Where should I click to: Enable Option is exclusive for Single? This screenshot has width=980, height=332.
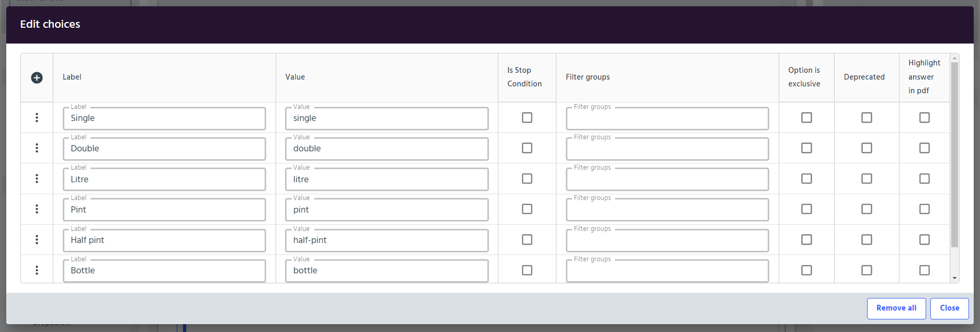click(x=806, y=117)
